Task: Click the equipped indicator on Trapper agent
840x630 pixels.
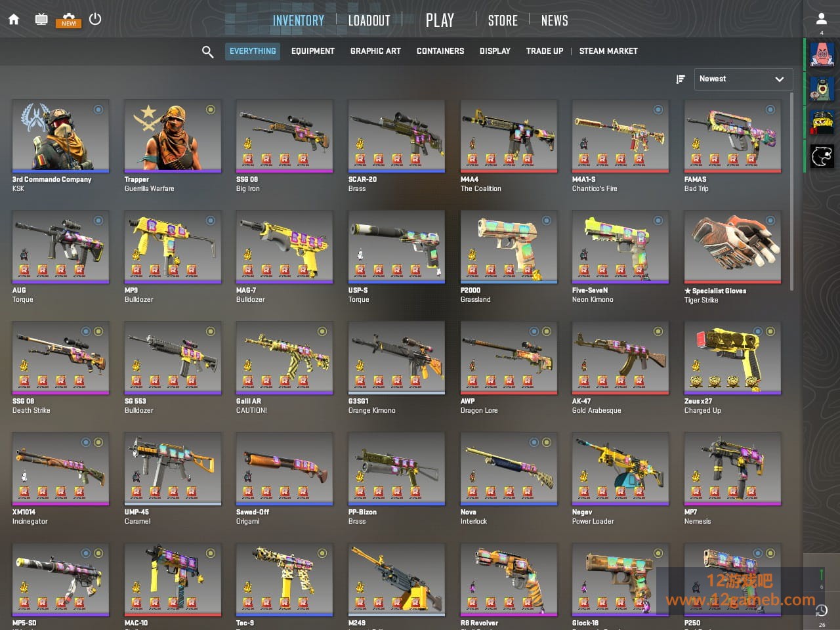Action: [x=211, y=110]
